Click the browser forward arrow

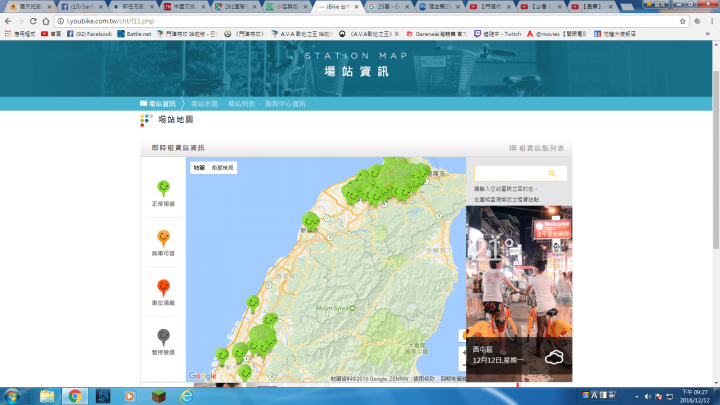(x=21, y=21)
